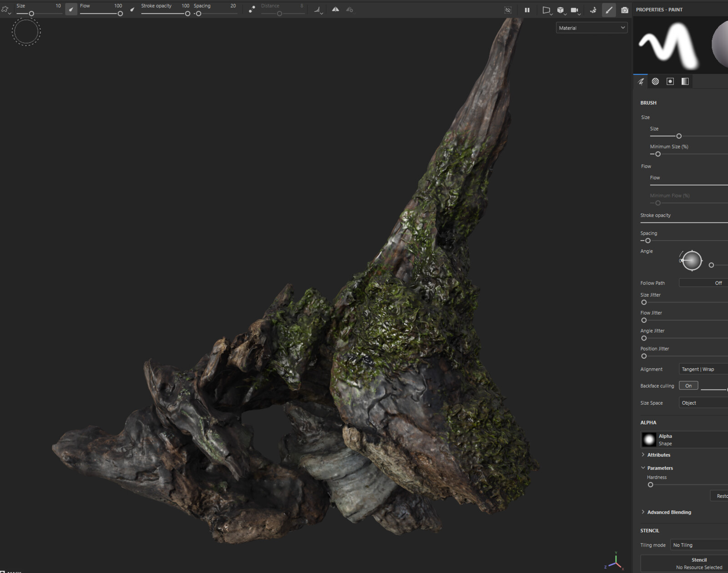This screenshot has height=573, width=728.
Task: Open the stroke alignment curve dropdown
Action: point(318,10)
